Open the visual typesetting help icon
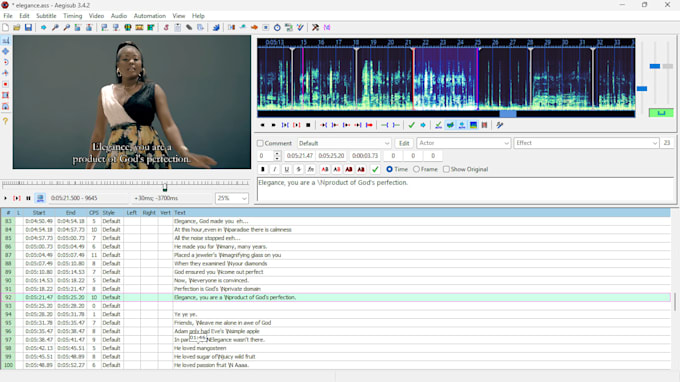 pyautogui.click(x=6, y=121)
